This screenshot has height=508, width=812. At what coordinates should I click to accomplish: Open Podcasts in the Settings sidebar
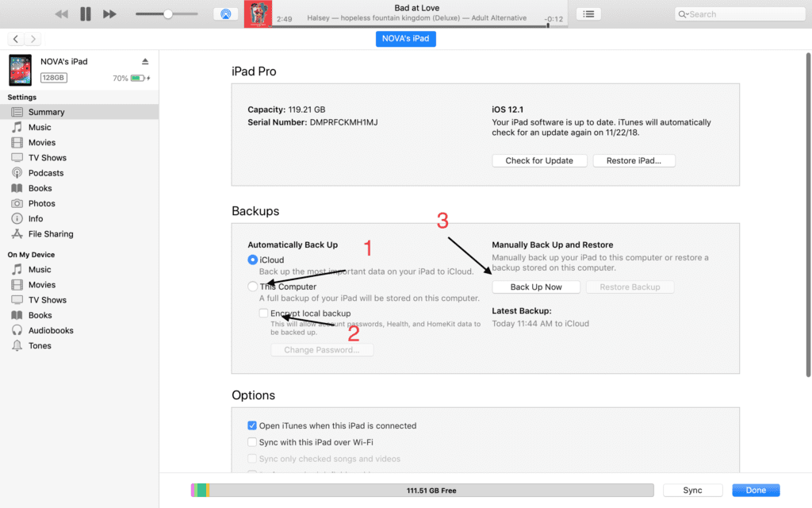tap(46, 173)
